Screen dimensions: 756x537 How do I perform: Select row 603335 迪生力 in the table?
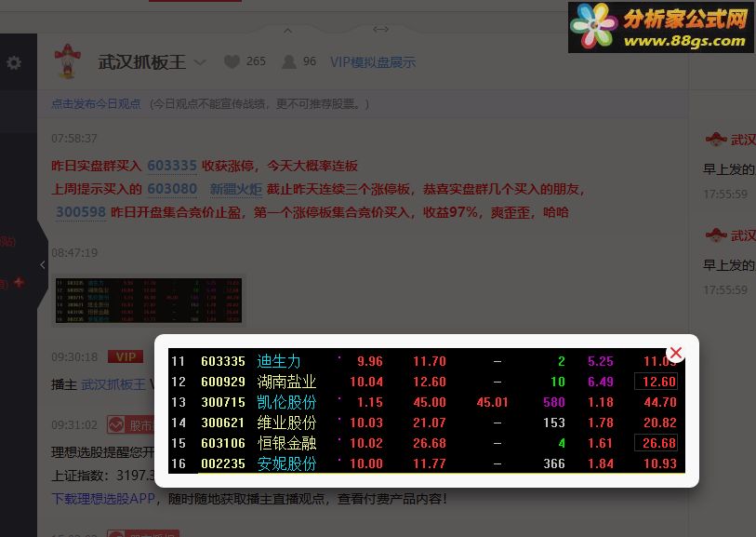click(426, 361)
